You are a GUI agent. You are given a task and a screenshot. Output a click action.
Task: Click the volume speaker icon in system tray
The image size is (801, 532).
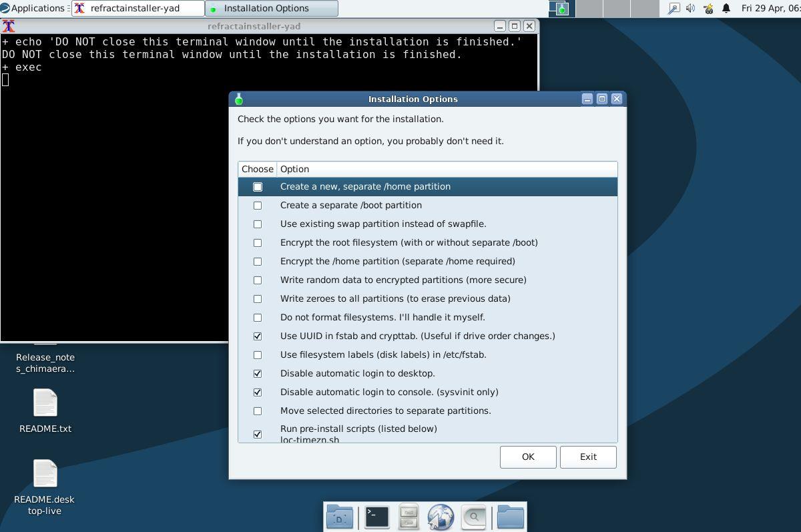689,8
